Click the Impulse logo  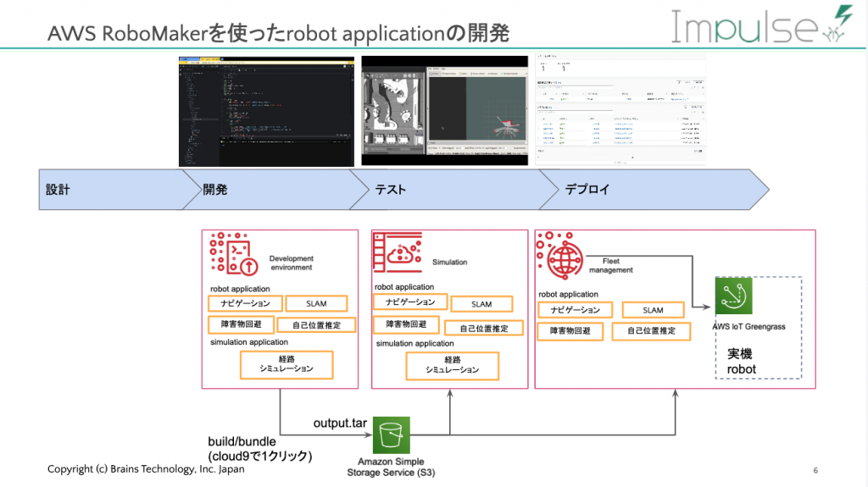tap(762, 25)
